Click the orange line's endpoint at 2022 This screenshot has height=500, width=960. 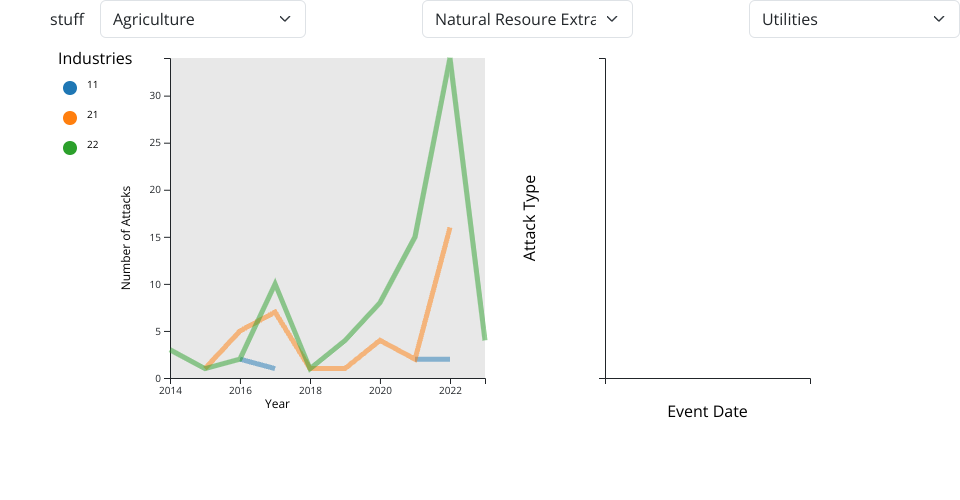pos(450,229)
